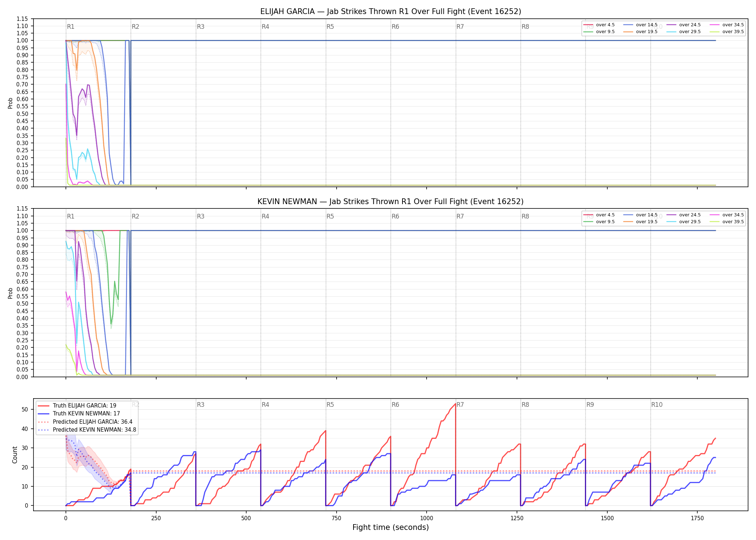Viewport: 756px width, 540px height.
Task: Click 'Truth ELIJAH GARCIA: 19' legend entry
Action: point(77,406)
